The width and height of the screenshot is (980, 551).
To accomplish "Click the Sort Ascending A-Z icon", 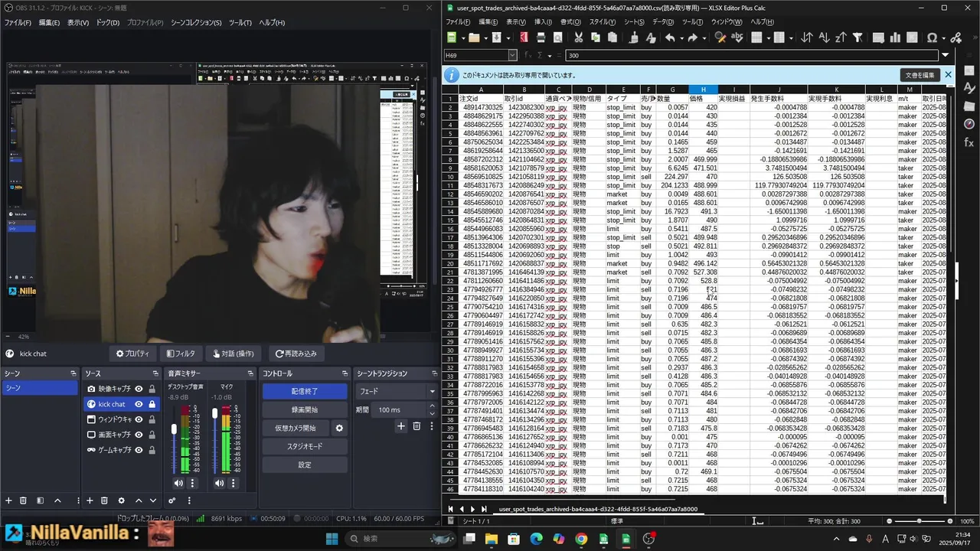I will click(x=825, y=37).
